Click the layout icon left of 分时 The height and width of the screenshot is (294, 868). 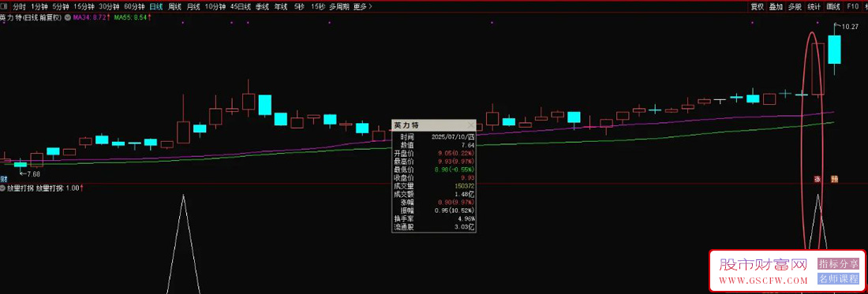click(x=4, y=6)
